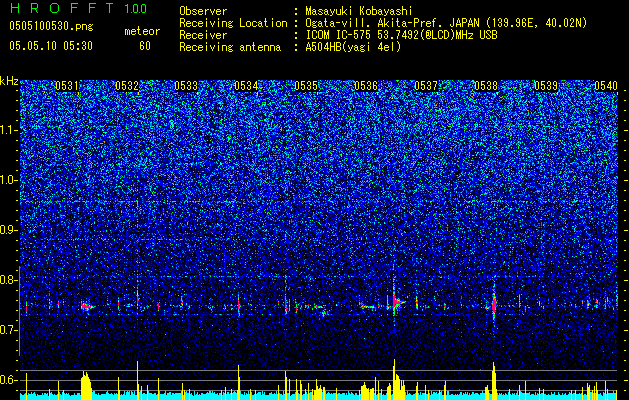Click the 0537 time marker
629x400 pixels.
[426, 86]
